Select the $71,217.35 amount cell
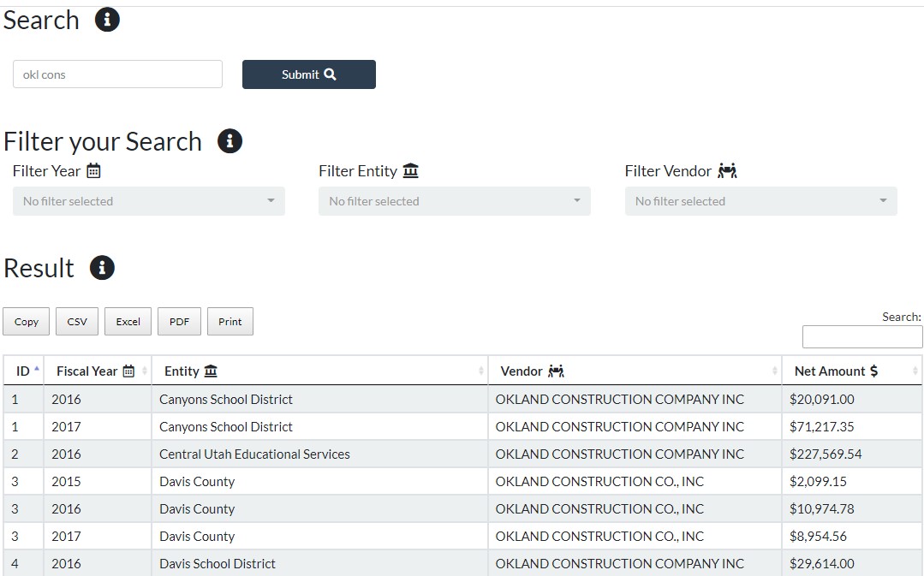This screenshot has height=576, width=924. click(852, 426)
